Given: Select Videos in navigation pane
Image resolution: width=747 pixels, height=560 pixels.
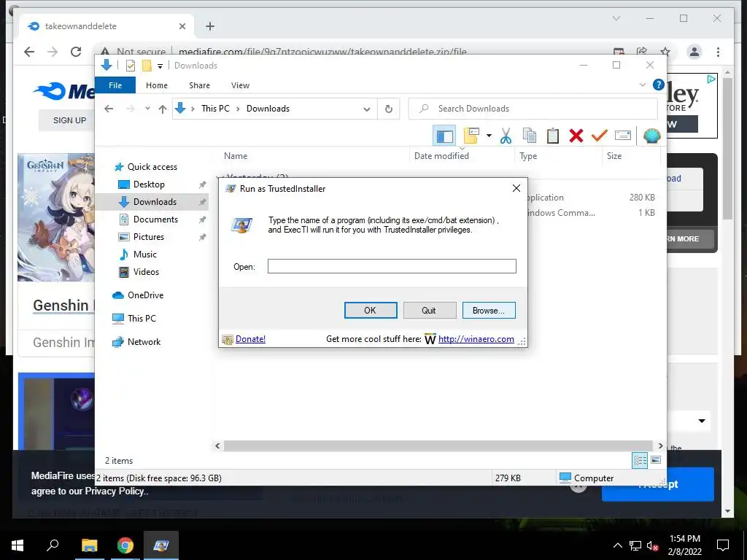Looking at the screenshot, I should click(146, 272).
